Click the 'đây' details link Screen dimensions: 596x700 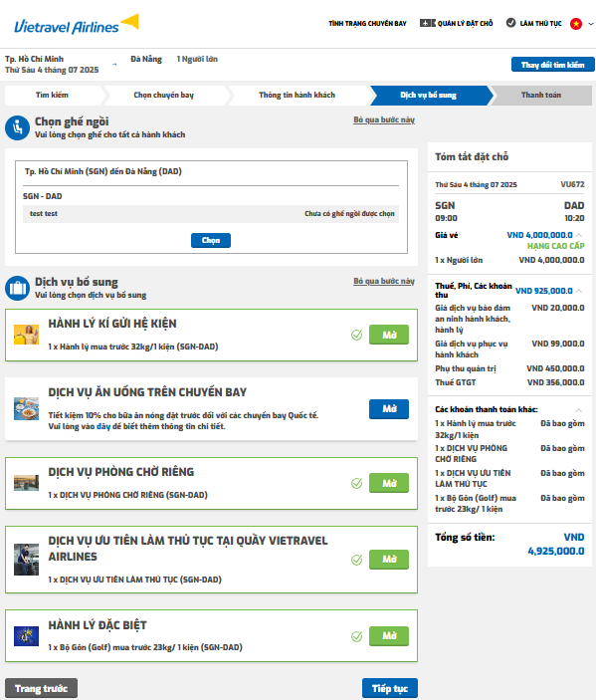[103, 426]
